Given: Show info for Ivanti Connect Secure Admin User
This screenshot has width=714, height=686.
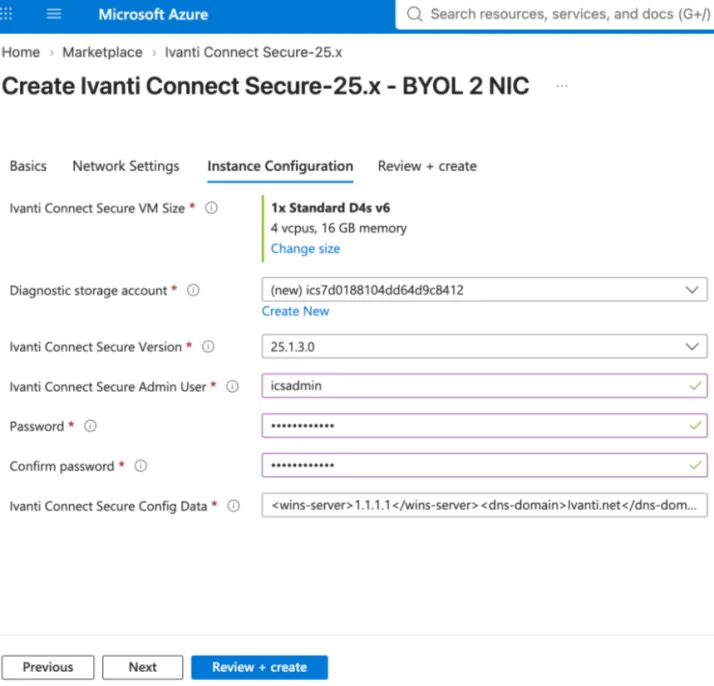Looking at the screenshot, I should coord(232,386).
